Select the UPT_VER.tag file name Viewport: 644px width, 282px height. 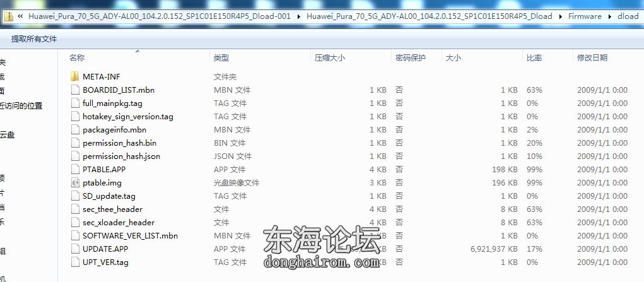[x=105, y=262]
